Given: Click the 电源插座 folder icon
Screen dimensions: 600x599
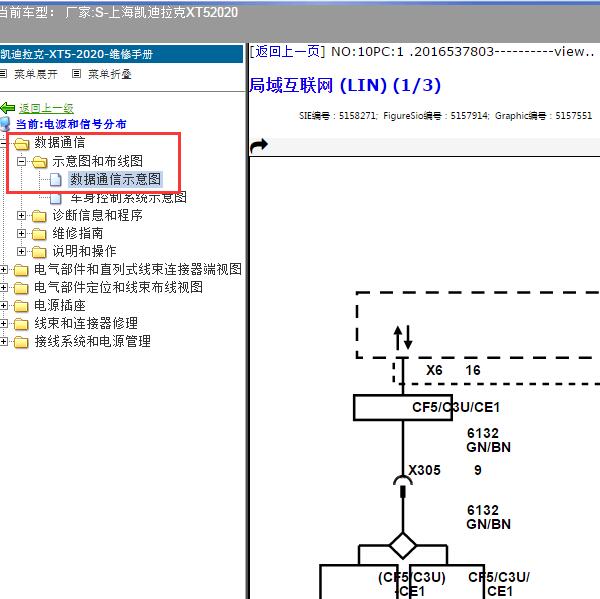Looking at the screenshot, I should [21, 306].
